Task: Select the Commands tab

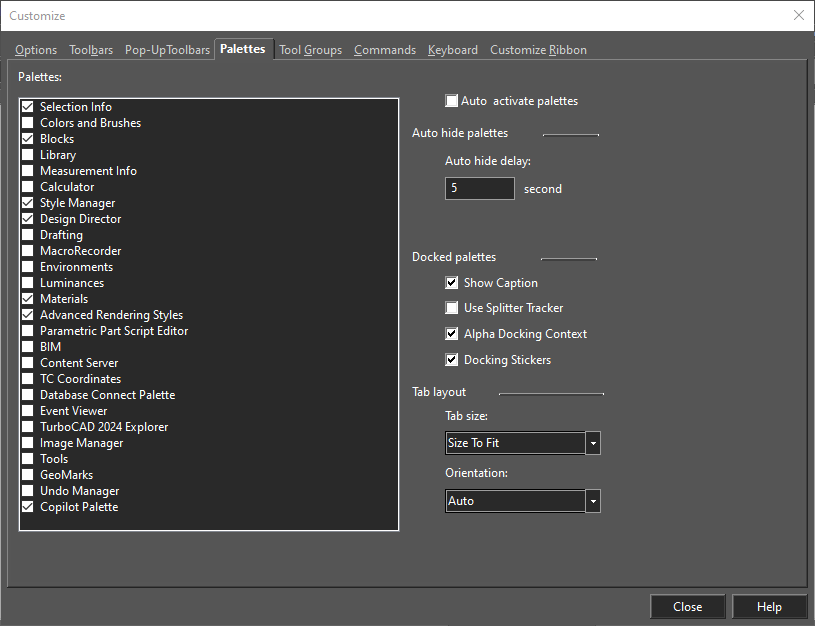Action: (x=385, y=50)
